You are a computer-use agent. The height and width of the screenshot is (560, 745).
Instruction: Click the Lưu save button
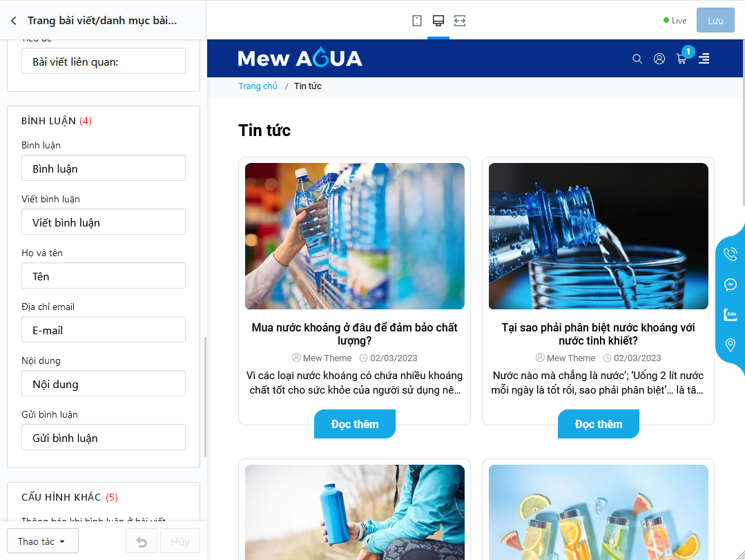coord(715,20)
